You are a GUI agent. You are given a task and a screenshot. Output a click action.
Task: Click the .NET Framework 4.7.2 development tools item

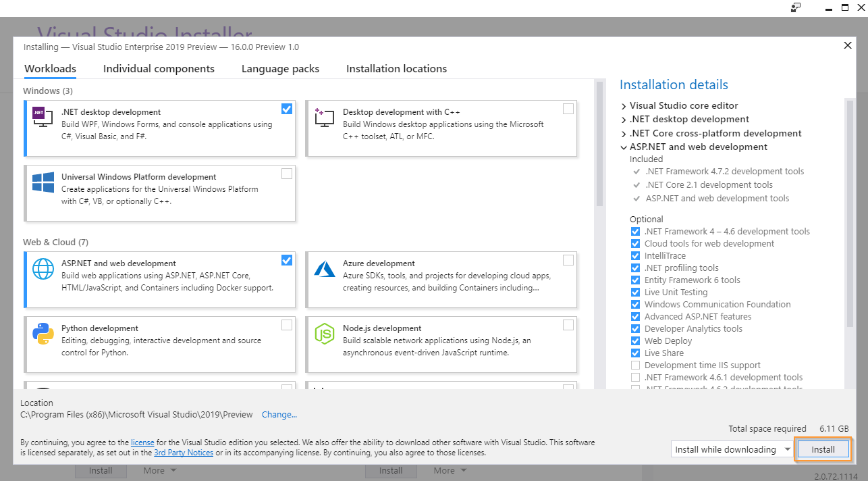tap(725, 171)
